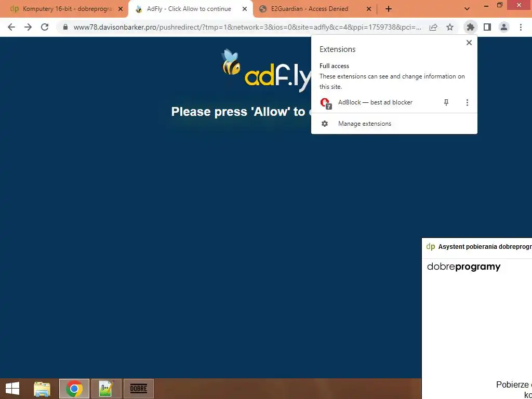Restore down the Chrome window
This screenshot has height=399, width=532.
(x=499, y=5)
